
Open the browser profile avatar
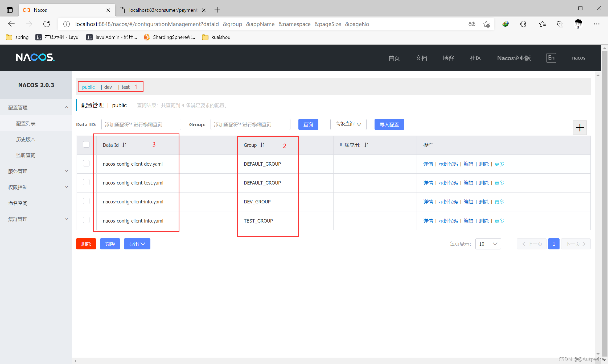578,24
